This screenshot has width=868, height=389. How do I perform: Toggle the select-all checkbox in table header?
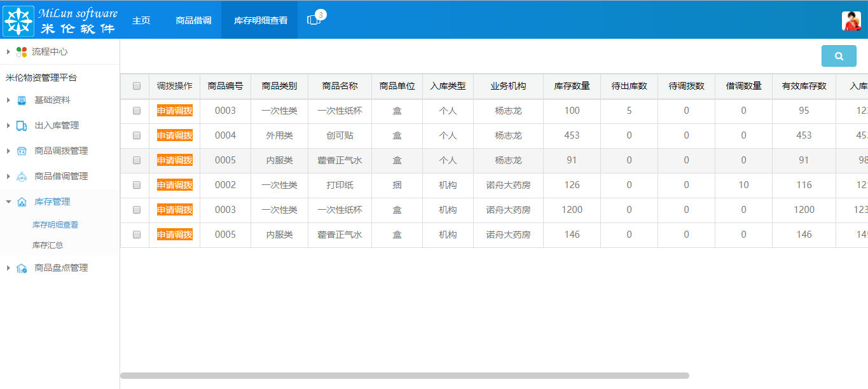pyautogui.click(x=135, y=86)
